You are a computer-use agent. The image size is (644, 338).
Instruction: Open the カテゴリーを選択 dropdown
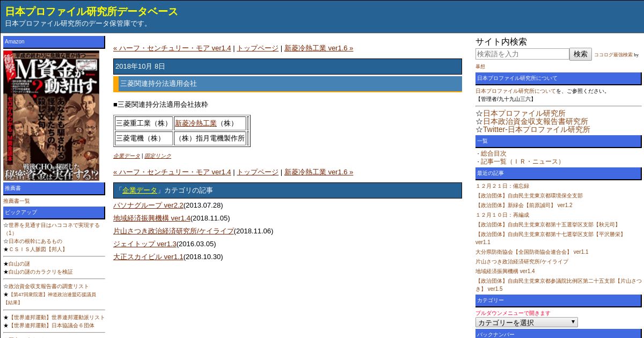[x=526, y=322]
